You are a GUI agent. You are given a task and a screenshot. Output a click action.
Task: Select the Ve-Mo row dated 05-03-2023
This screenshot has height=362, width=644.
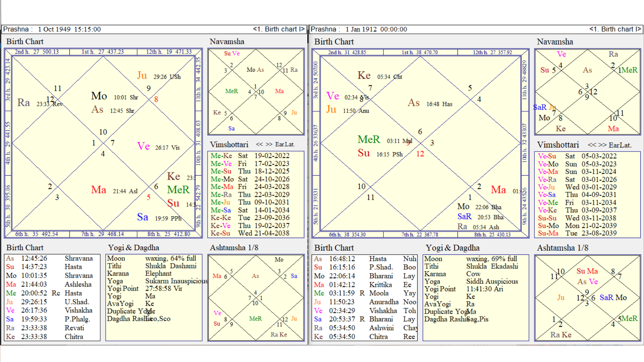click(577, 164)
